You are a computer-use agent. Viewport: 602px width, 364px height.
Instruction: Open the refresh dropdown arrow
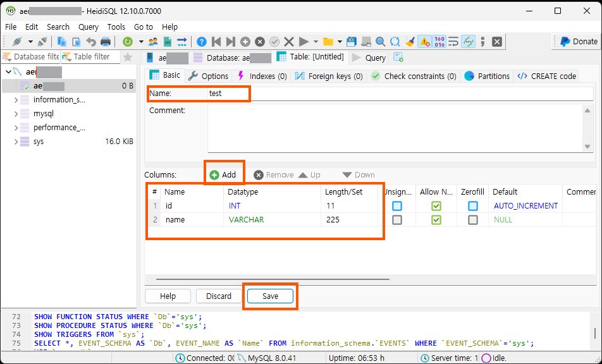(141, 42)
